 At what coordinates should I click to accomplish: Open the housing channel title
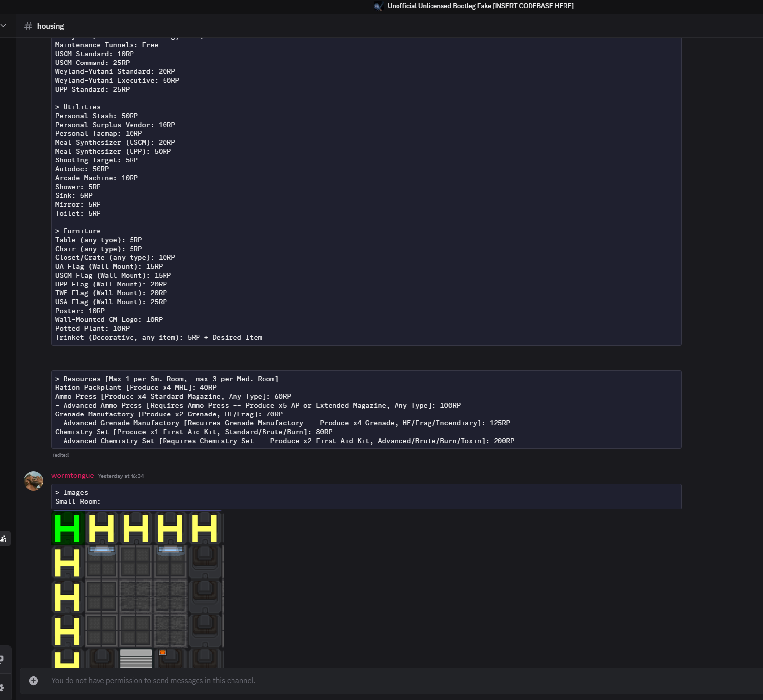50,26
